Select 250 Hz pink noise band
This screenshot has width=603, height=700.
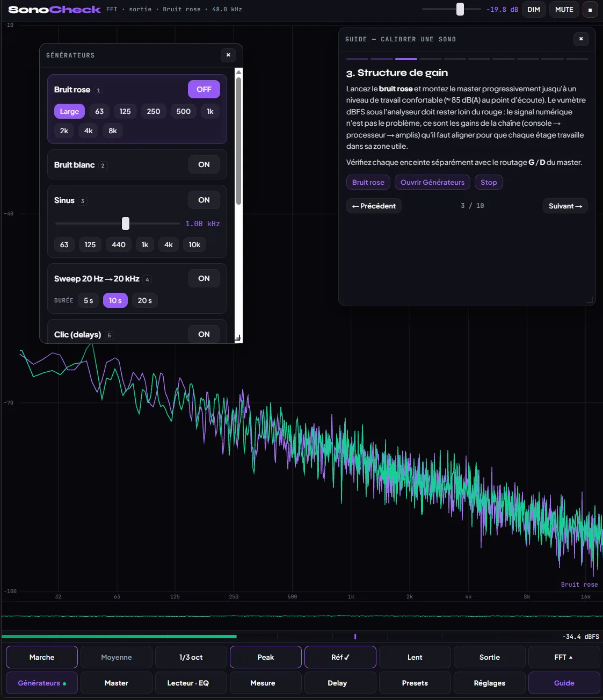point(154,111)
